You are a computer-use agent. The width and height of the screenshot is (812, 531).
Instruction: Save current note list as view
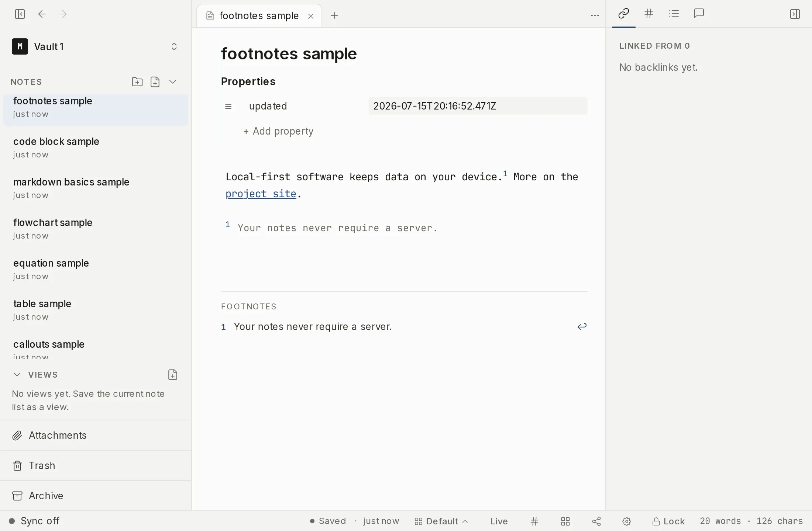coord(173,375)
